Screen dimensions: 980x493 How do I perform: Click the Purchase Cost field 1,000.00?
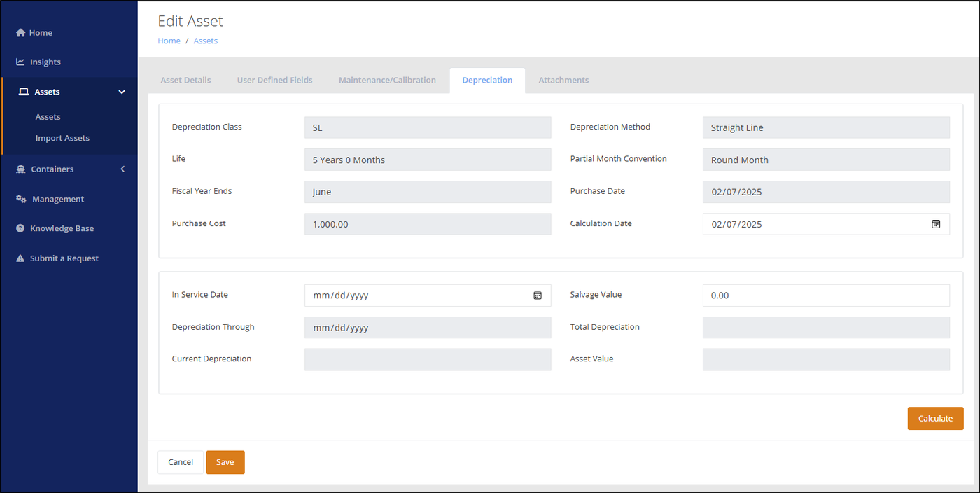[x=428, y=224]
